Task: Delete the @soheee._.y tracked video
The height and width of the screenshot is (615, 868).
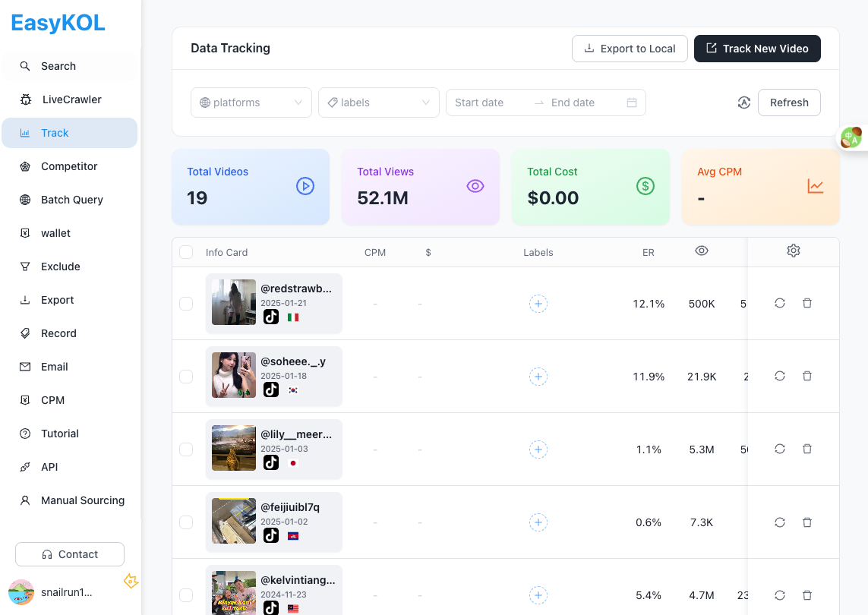Action: 806,376
